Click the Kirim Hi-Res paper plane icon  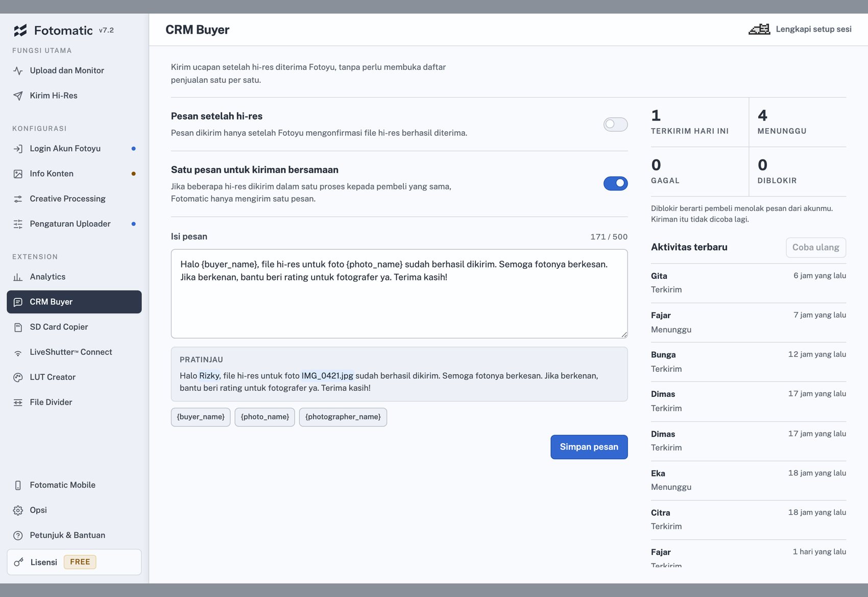[x=18, y=95]
